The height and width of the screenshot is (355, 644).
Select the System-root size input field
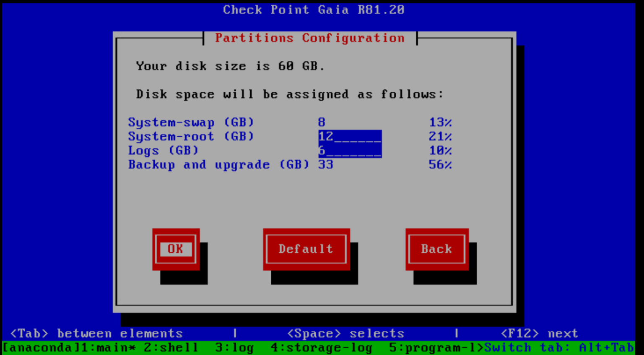coord(349,136)
